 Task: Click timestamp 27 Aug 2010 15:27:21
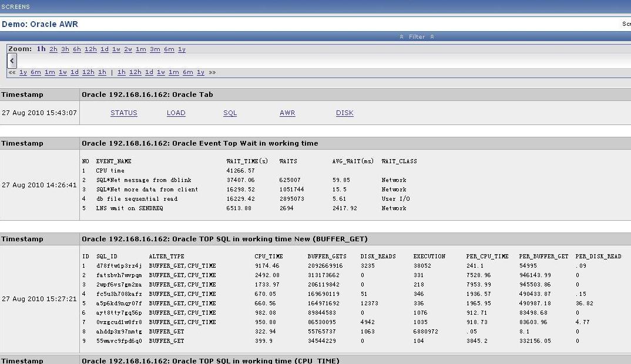39,299
